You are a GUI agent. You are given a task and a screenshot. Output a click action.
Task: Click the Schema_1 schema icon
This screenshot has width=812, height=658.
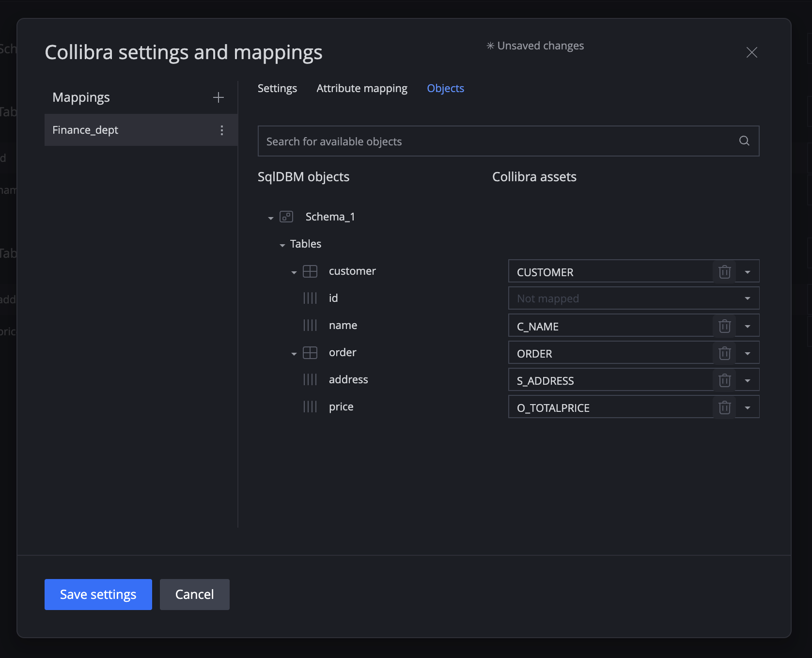click(x=286, y=217)
